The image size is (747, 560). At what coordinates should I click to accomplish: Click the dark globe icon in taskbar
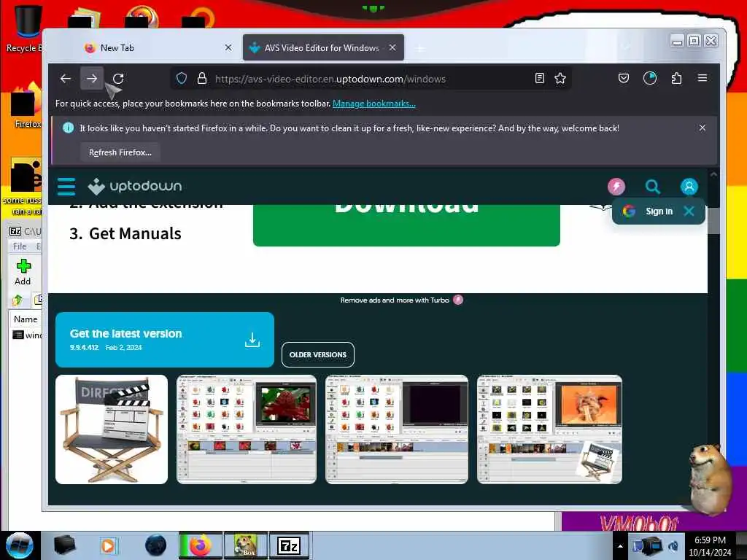(x=156, y=545)
